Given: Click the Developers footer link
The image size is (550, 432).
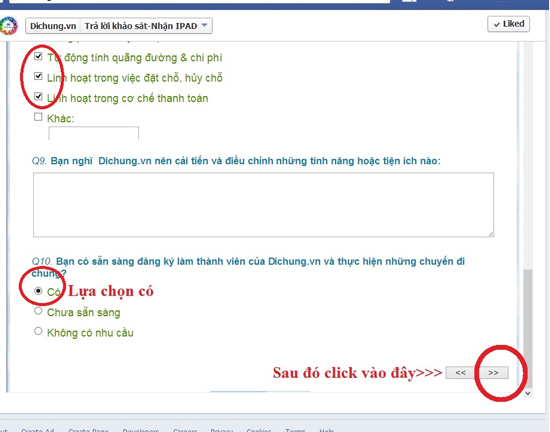Looking at the screenshot, I should (141, 430).
